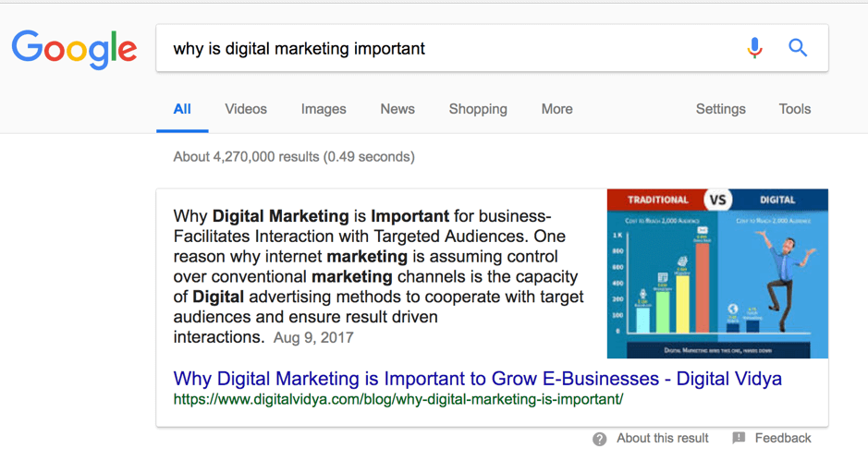Switch to the Images tab

tap(324, 109)
